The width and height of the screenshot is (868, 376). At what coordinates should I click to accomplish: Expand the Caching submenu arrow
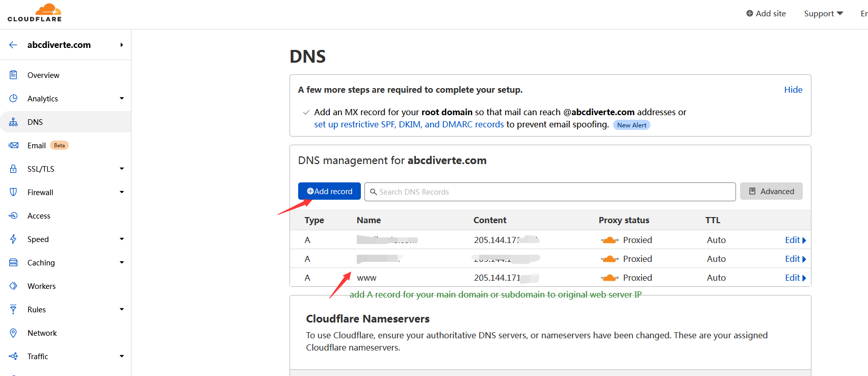coord(122,262)
